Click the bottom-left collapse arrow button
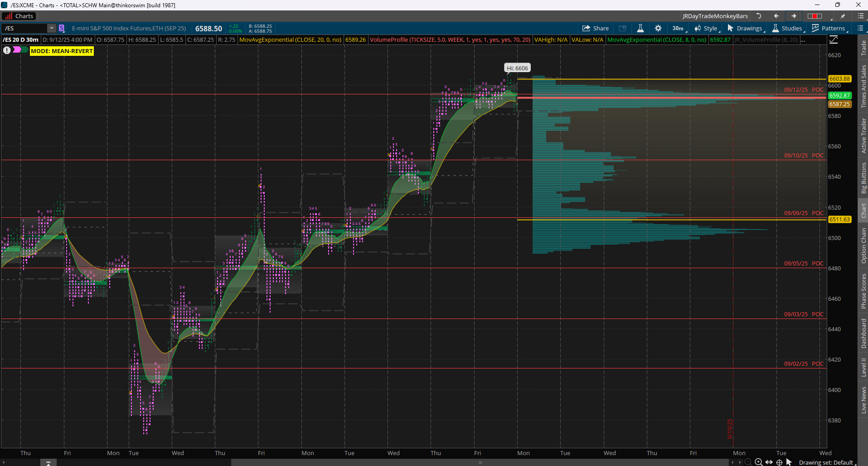 point(48,462)
